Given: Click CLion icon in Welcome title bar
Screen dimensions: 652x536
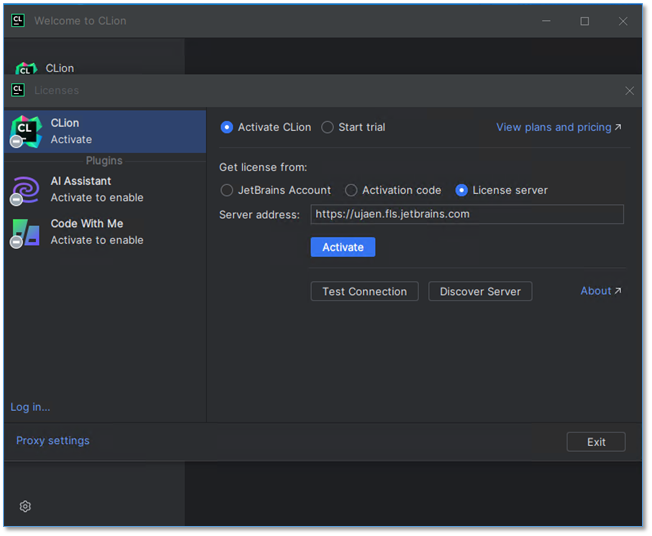Looking at the screenshot, I should [x=18, y=20].
